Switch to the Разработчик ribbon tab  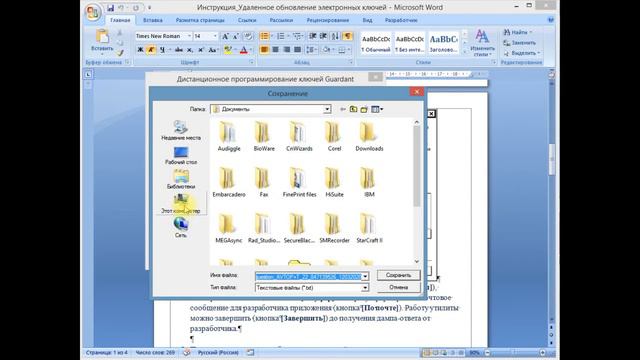tap(401, 20)
